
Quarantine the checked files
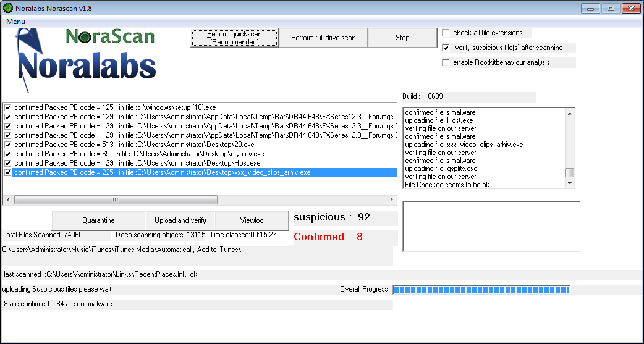(x=98, y=220)
